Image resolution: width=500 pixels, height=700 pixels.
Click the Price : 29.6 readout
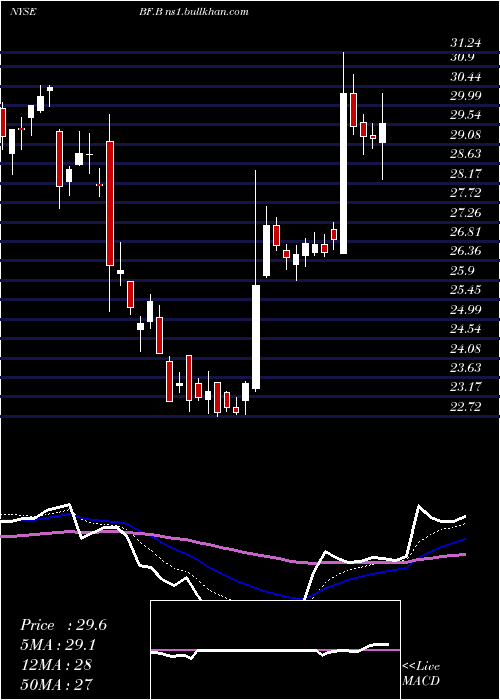pyautogui.click(x=63, y=625)
